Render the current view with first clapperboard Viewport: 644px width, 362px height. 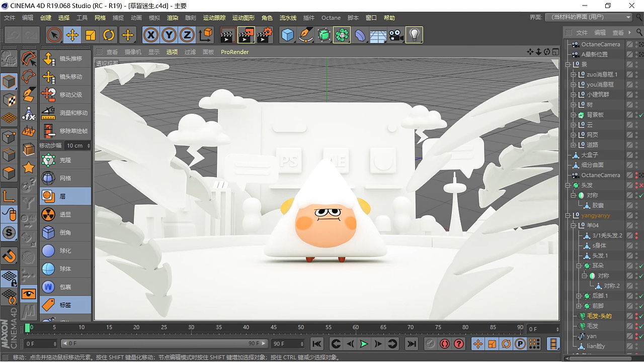click(x=228, y=35)
